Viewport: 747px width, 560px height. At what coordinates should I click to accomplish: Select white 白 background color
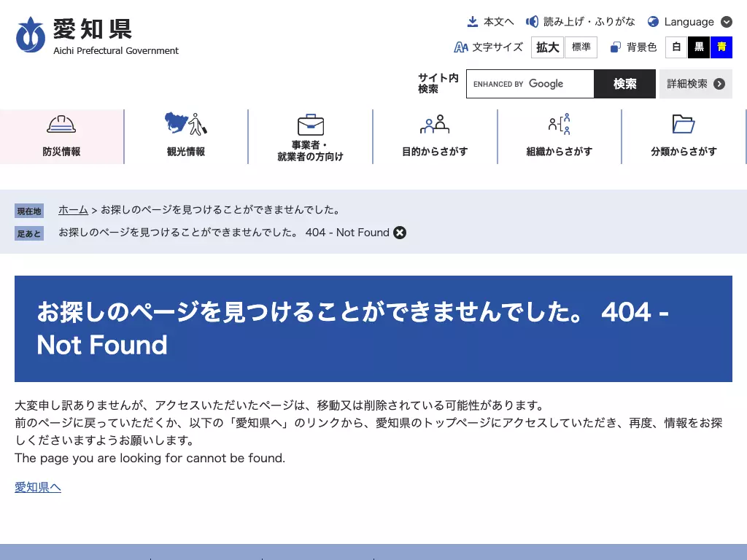[x=676, y=47]
